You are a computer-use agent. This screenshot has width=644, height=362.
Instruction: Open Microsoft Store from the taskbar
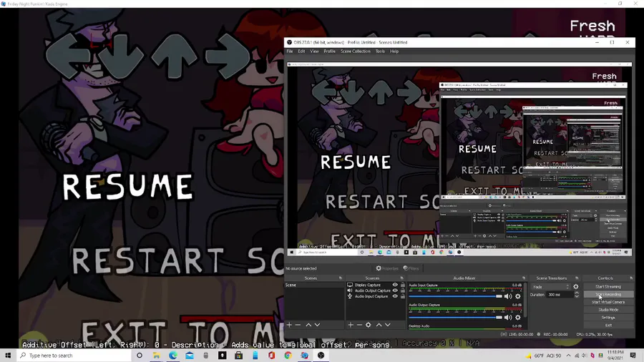[238, 356]
